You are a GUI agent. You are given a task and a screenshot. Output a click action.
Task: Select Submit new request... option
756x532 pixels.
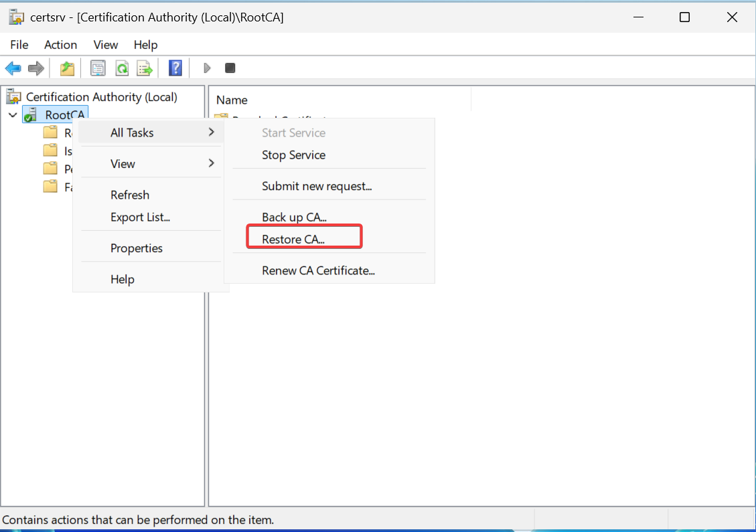317,186
